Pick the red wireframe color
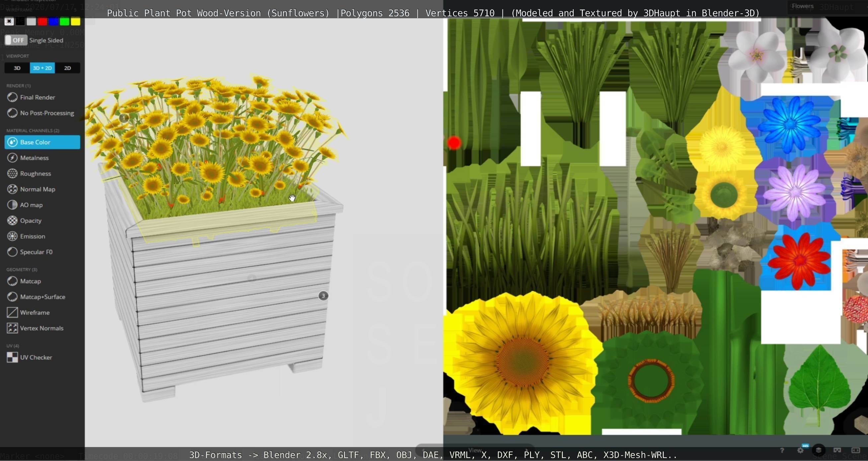This screenshot has width=868, height=461. pyautogui.click(x=42, y=22)
